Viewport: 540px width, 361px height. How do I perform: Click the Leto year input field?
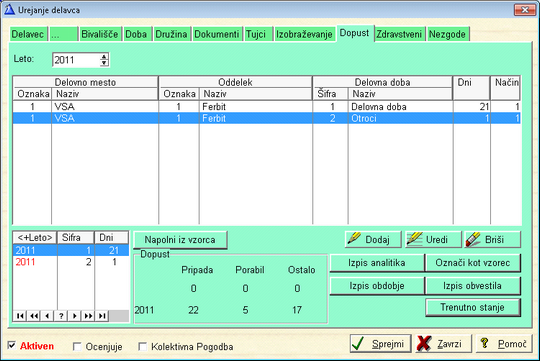pos(76,60)
